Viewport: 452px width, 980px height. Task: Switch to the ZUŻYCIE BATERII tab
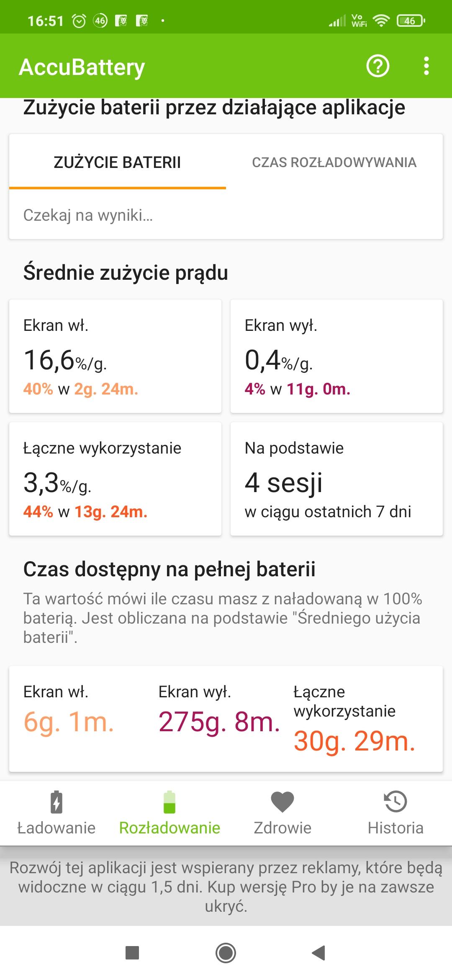coord(118,162)
